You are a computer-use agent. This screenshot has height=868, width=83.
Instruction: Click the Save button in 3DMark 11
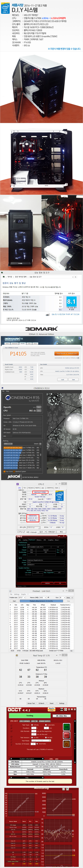coord(74,380)
